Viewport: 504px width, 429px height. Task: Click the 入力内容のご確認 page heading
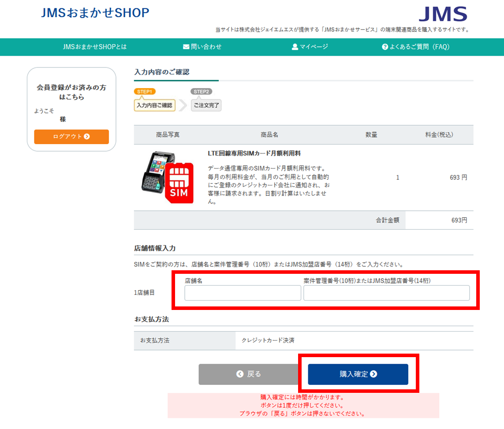[x=162, y=72]
